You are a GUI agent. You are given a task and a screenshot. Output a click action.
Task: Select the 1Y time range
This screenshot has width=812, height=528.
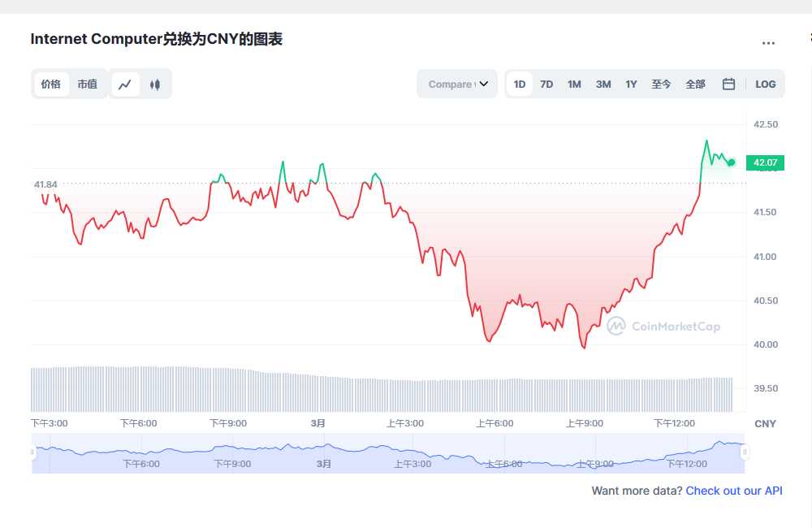(631, 84)
